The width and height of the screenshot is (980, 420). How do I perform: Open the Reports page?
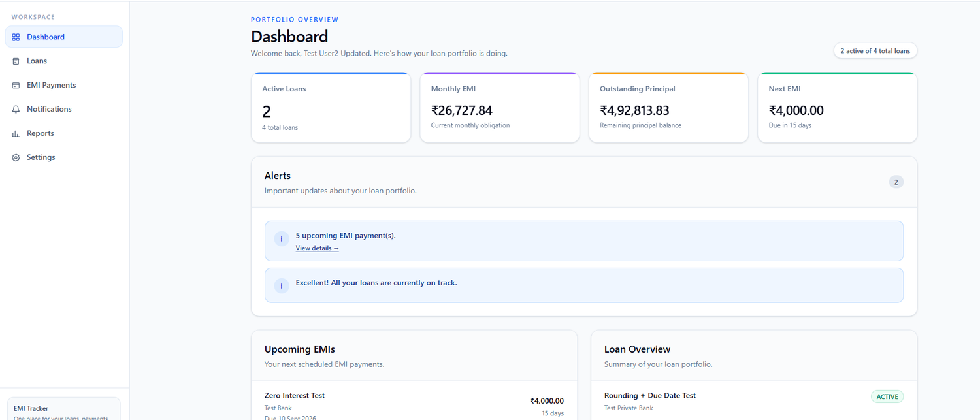click(x=63, y=134)
